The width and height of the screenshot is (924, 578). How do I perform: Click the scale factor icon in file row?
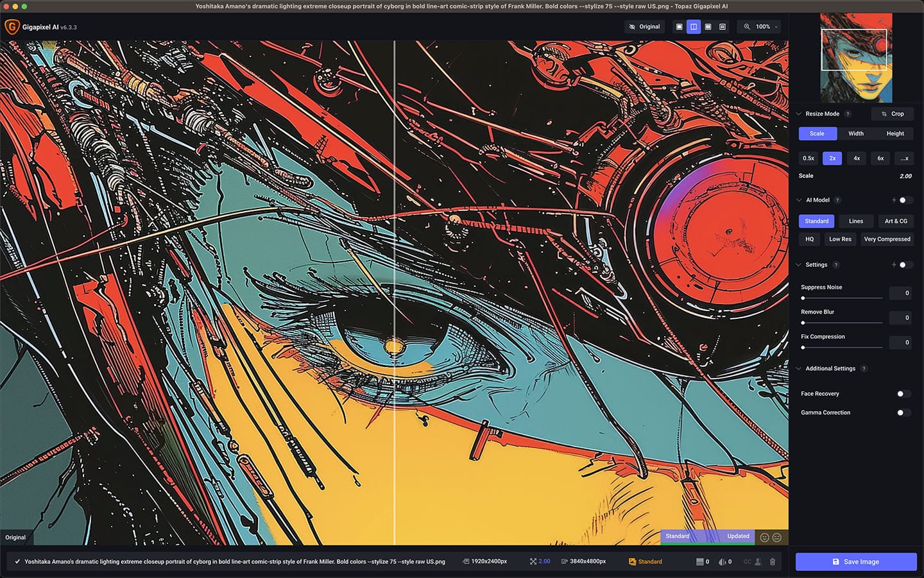click(533, 562)
